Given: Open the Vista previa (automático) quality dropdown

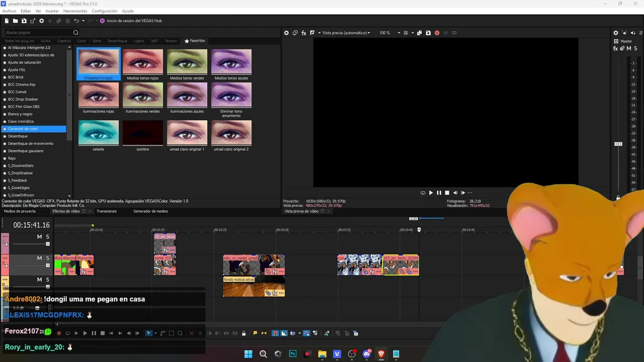Looking at the screenshot, I should coord(346,33).
